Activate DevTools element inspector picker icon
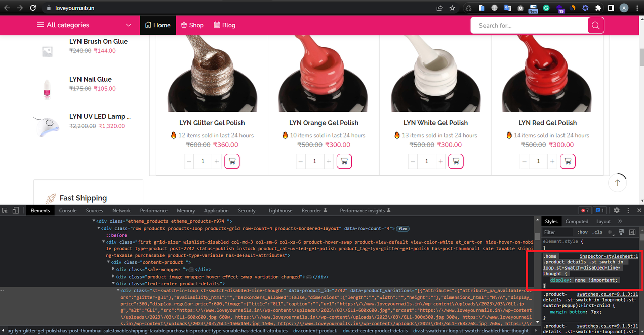 click(x=6, y=210)
